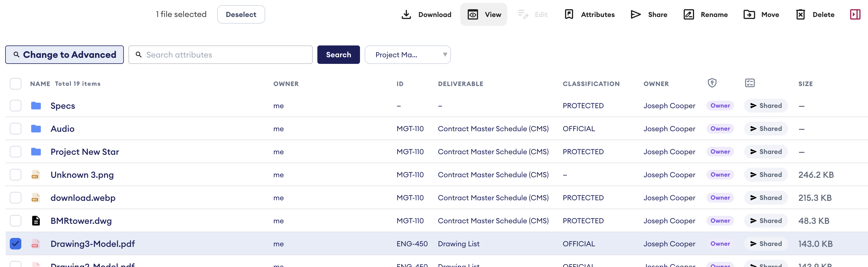The height and width of the screenshot is (267, 868).
Task: Click the Project New Star folder icon
Action: 36,152
